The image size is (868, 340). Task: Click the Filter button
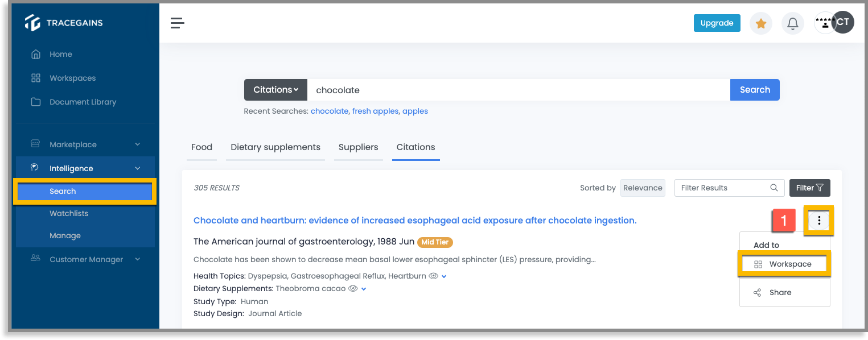[x=809, y=188]
